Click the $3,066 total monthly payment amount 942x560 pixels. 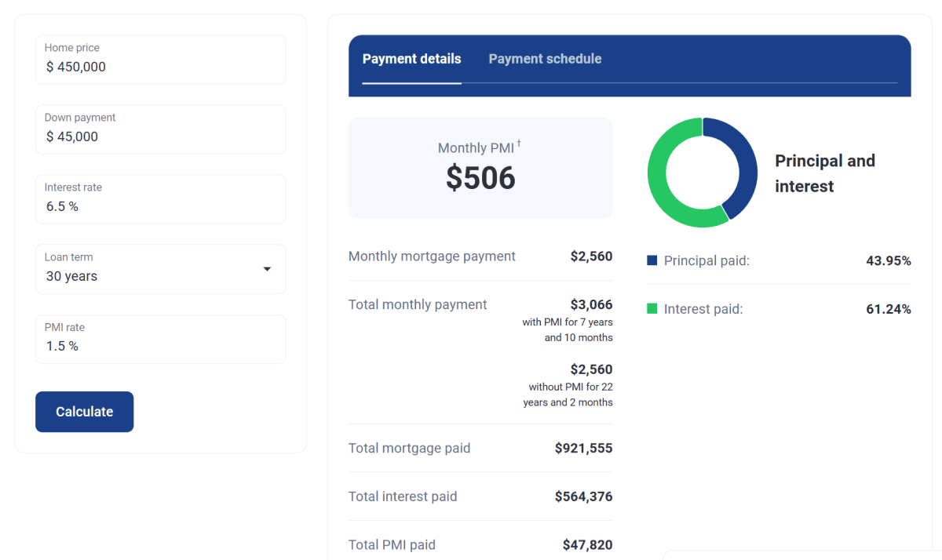[x=591, y=304]
